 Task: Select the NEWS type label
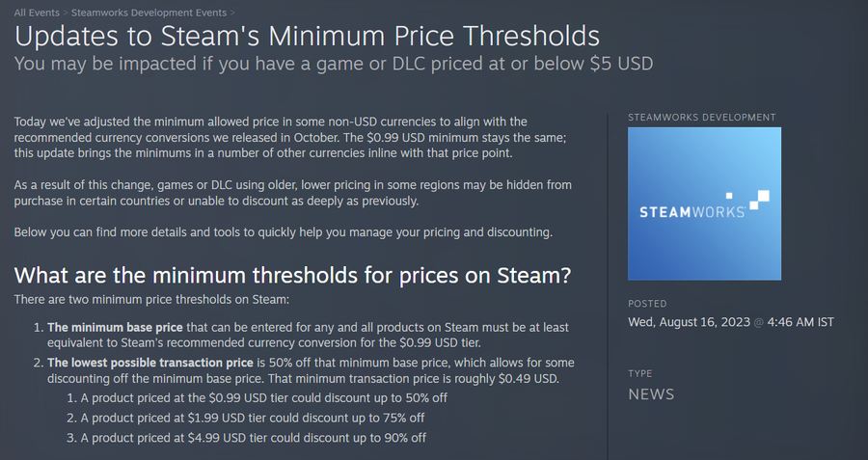coord(651,394)
